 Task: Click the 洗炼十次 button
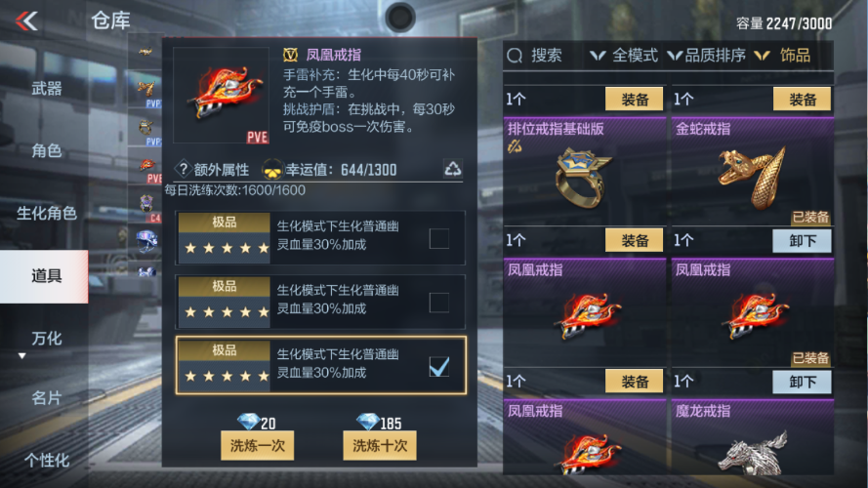[x=380, y=445]
